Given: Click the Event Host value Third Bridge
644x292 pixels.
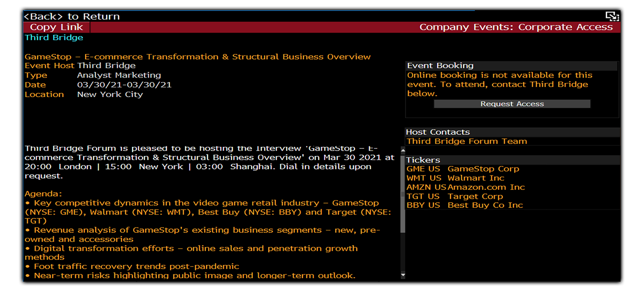Looking at the screenshot, I should (x=106, y=66).
